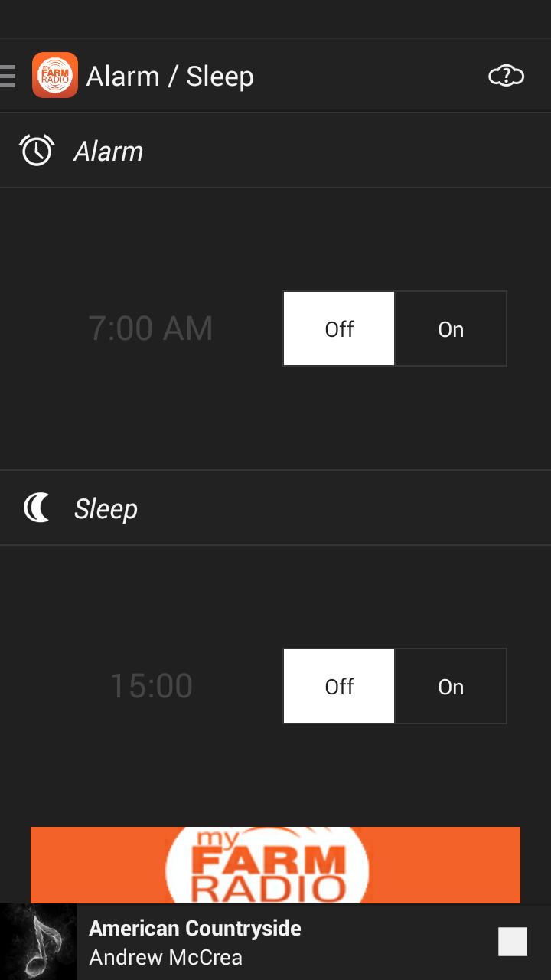The image size is (551, 980).
Task: Enable the sleep timer with On
Action: point(451,686)
